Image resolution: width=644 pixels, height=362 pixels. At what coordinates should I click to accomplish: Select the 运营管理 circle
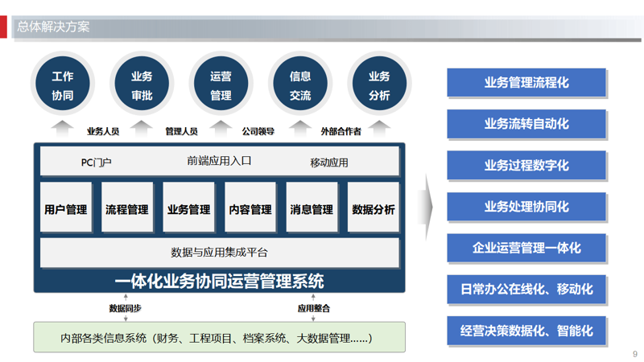pyautogui.click(x=221, y=84)
